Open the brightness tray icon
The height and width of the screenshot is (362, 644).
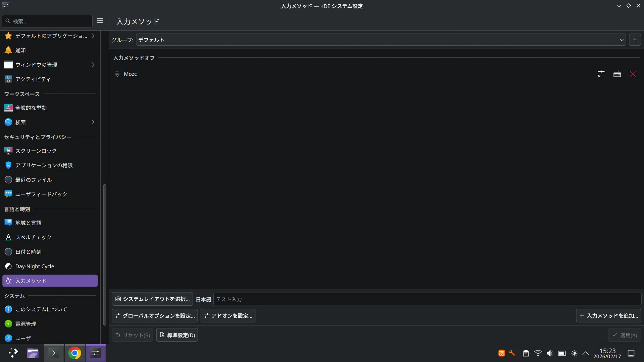coord(574,353)
